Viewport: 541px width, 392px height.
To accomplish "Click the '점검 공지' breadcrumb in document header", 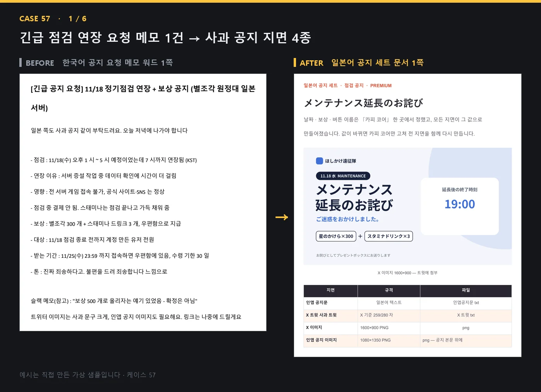I will [x=354, y=86].
